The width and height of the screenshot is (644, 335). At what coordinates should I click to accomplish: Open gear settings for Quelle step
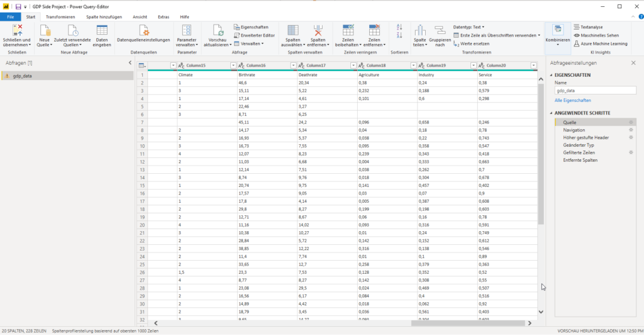tap(631, 122)
